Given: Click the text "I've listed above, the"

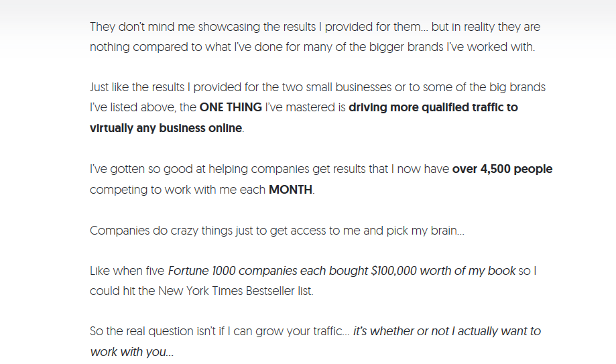Looking at the screenshot, I should (x=143, y=107).
